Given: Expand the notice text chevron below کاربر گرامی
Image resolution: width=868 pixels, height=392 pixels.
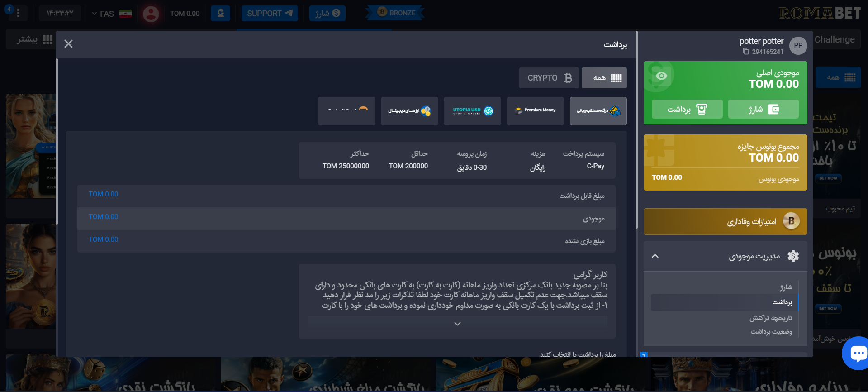Looking at the screenshot, I should tap(457, 324).
